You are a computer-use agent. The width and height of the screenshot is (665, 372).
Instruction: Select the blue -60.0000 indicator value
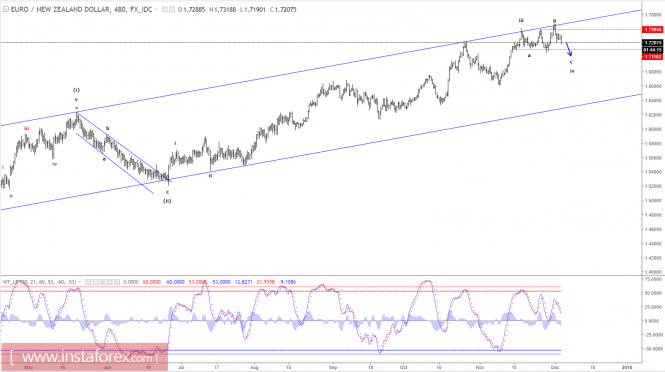(x=174, y=282)
